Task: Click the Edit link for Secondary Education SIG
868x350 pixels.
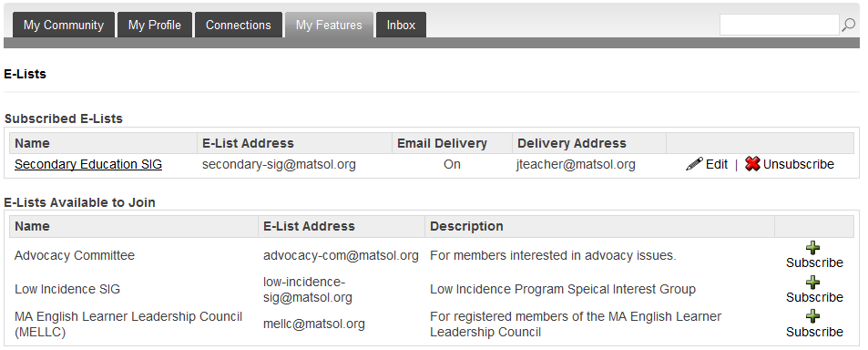Action: coord(716,164)
